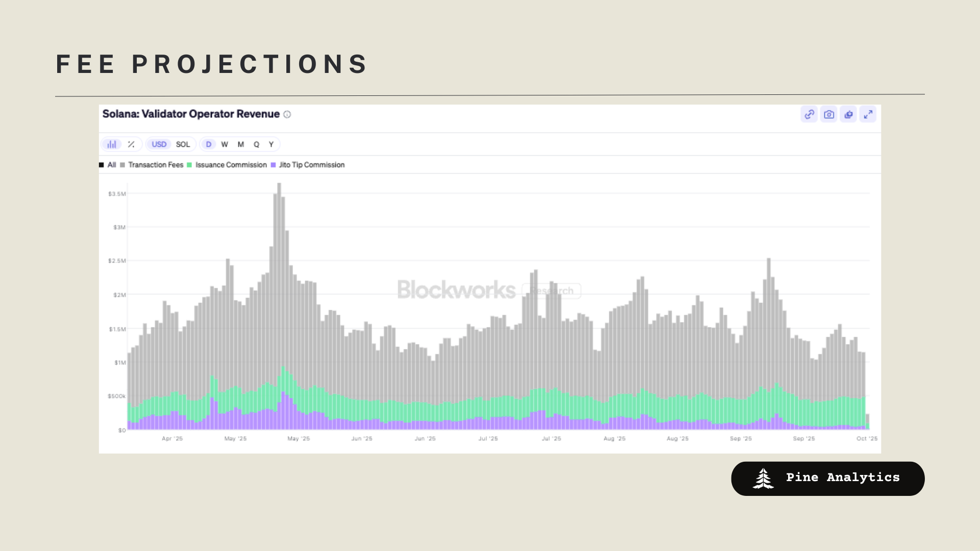Click the Pine Analytics tree logo
This screenshot has width=980, height=551.
763,479
